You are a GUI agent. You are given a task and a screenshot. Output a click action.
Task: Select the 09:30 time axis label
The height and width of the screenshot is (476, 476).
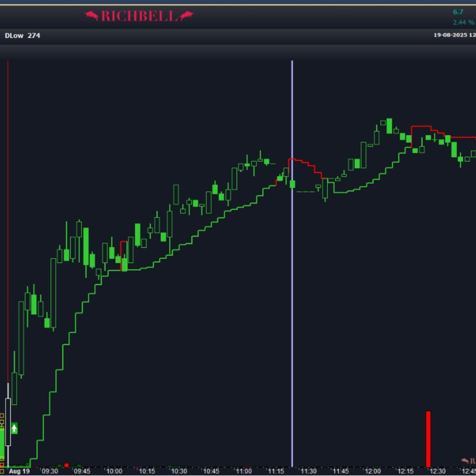[50, 471]
